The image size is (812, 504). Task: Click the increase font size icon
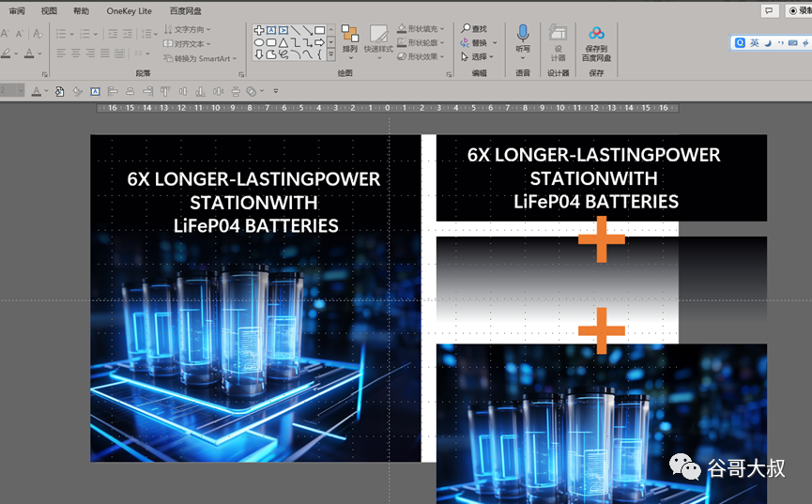(x=5, y=34)
